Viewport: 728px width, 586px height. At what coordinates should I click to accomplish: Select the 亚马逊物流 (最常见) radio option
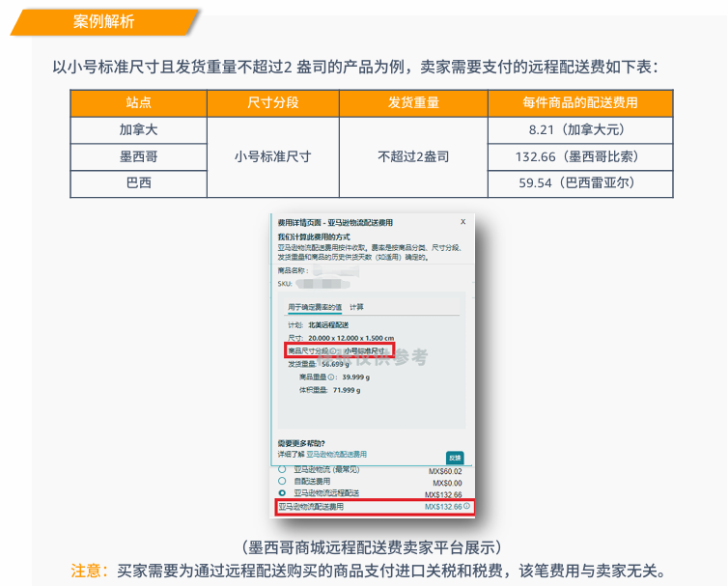click(282, 470)
